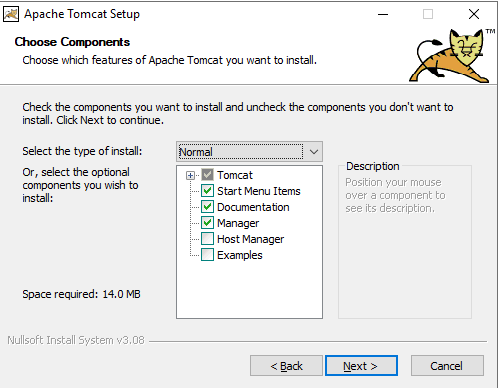Toggle the greyed Tomcat checkbox
499x388 pixels.
pyautogui.click(x=207, y=175)
